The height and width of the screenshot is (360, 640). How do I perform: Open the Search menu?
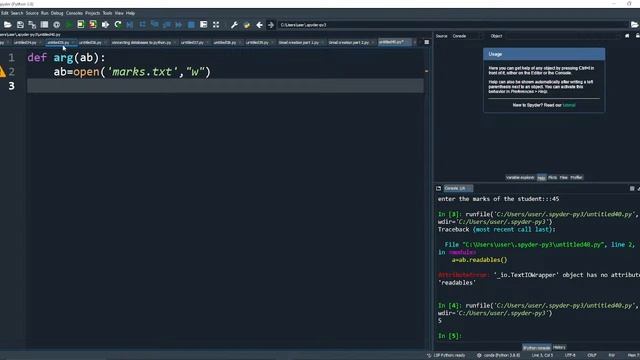click(17, 13)
